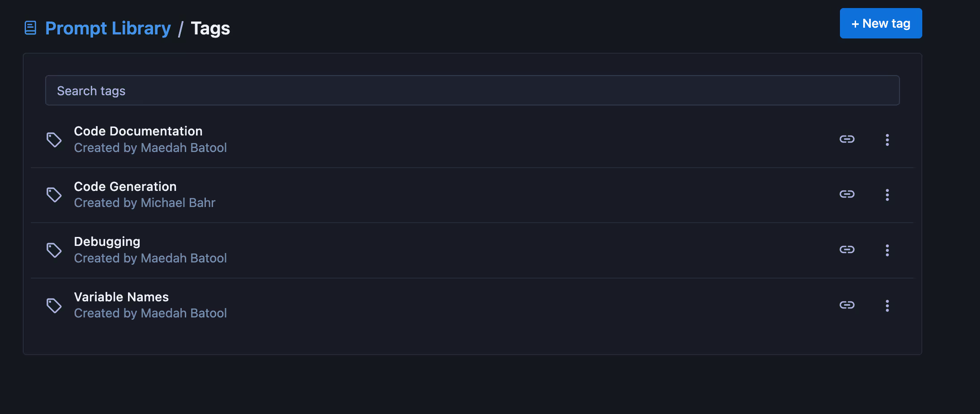The image size is (980, 414).
Task: Click the New tag button
Action: tap(880, 23)
